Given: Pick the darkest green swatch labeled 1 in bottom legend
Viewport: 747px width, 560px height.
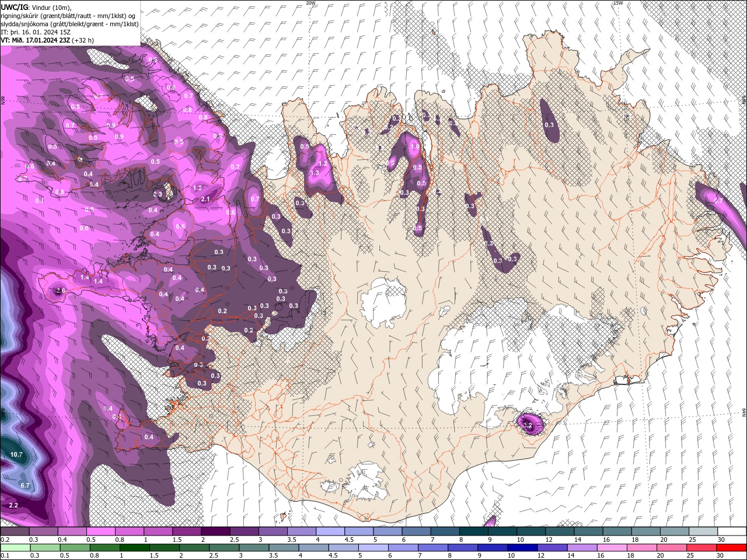Looking at the screenshot, I should 134,547.
